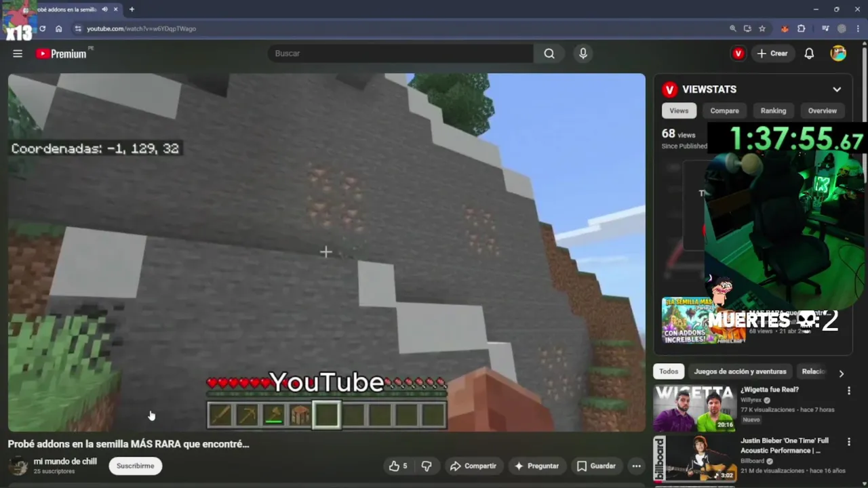Open the YouTube guide hamburger menu
868x488 pixels.
coord(18,54)
